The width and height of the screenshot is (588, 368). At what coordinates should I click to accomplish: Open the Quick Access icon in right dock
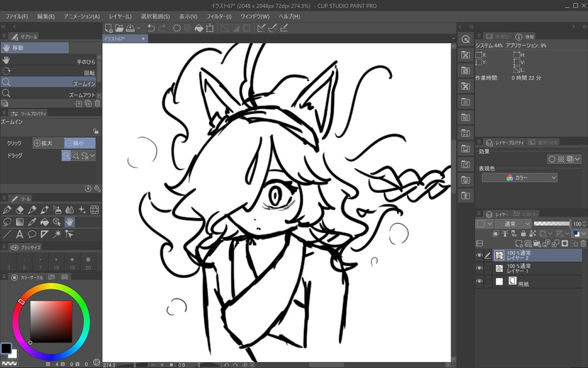click(x=465, y=39)
